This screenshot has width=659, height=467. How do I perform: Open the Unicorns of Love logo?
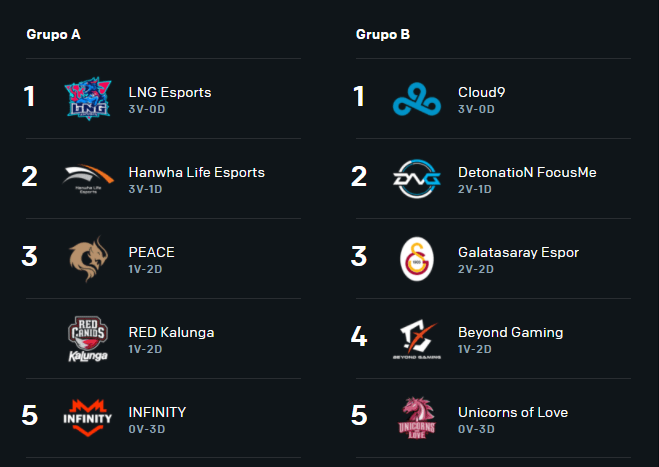[417, 417]
